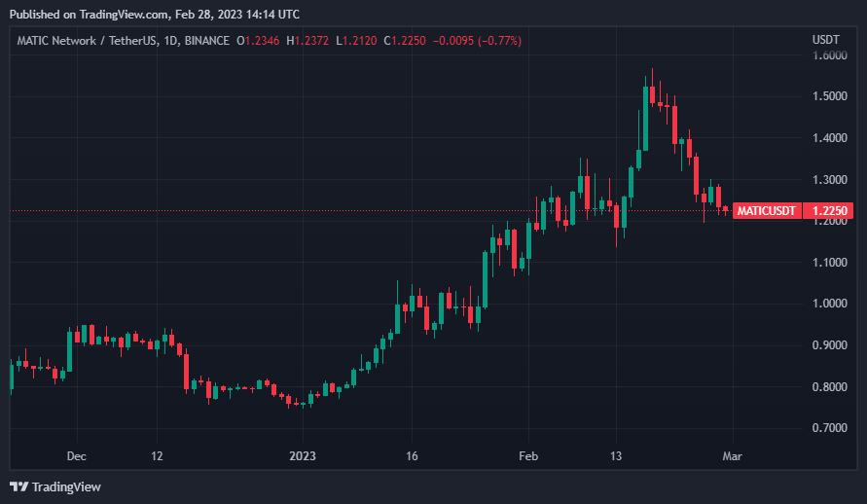Click the 'Published on TradingView.com' header text
867x504 pixels.
point(83,15)
